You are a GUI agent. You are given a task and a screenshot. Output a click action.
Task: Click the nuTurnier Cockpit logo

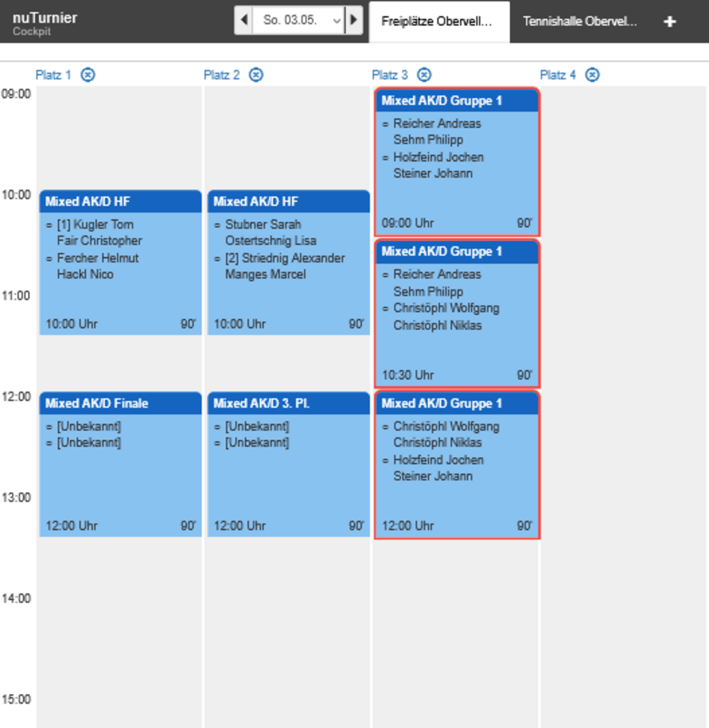tap(45, 23)
